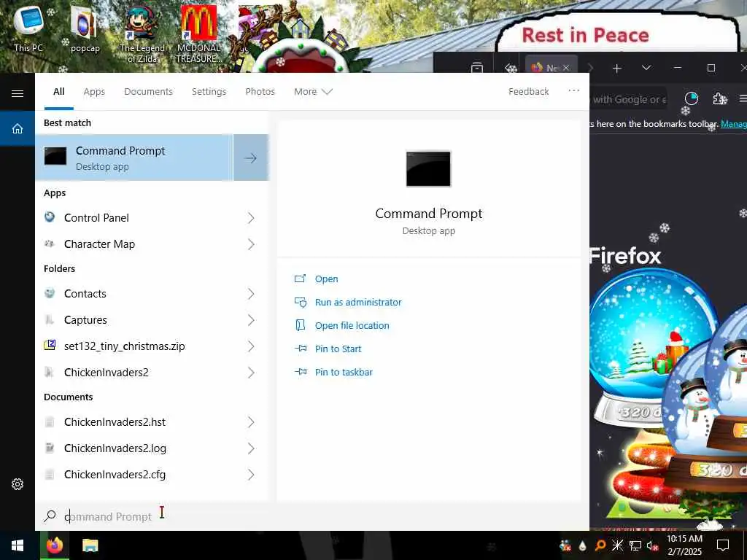747x560 pixels.
Task: Switch to the Documents search tab
Action: point(148,91)
